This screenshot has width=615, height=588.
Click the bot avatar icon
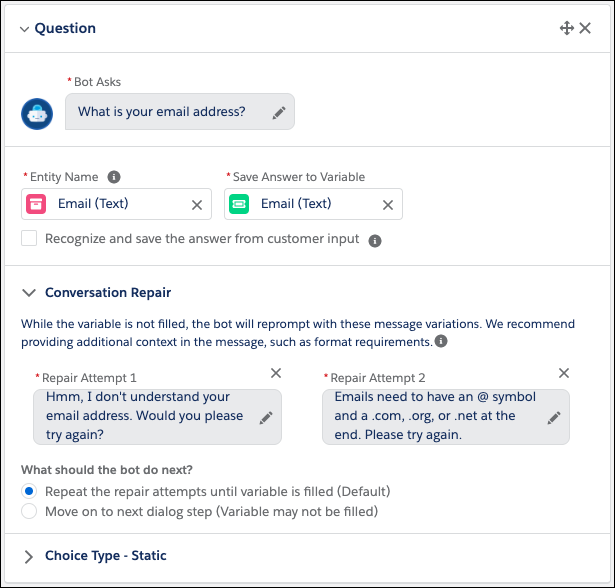37,113
